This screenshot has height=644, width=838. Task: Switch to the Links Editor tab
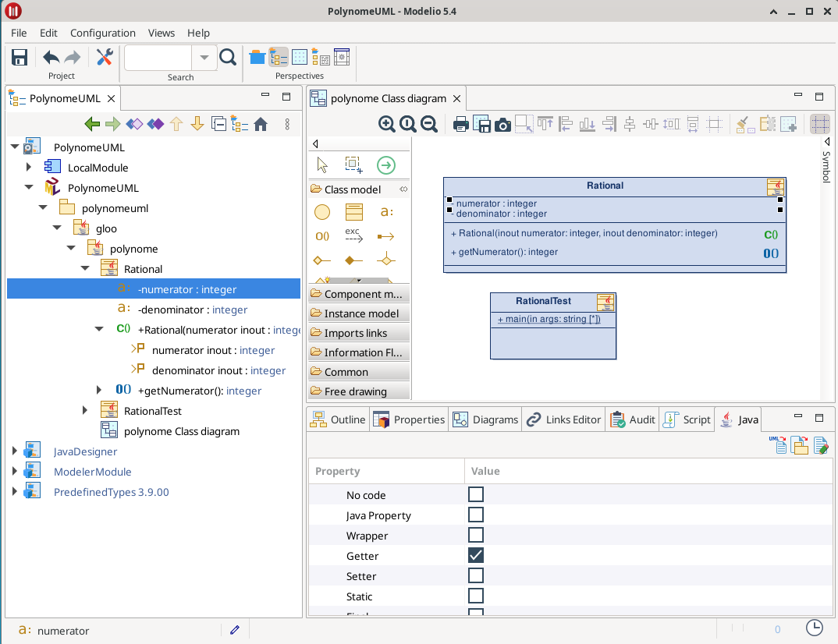click(x=563, y=419)
